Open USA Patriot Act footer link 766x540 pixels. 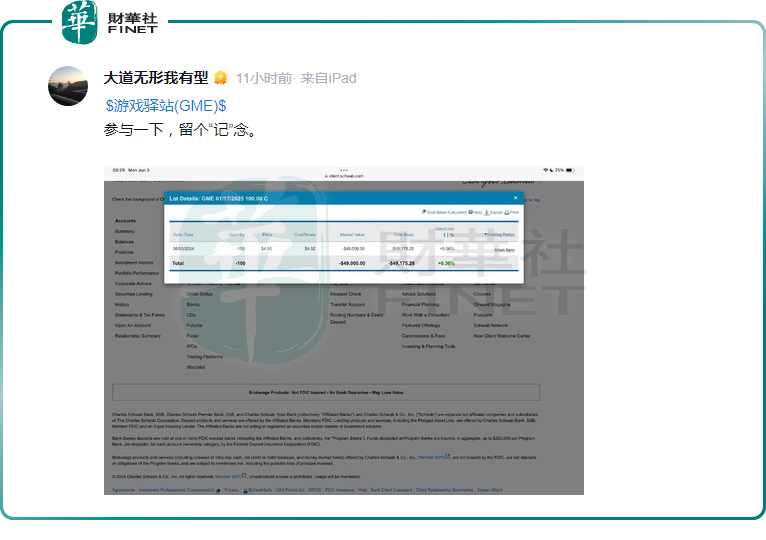[290, 490]
